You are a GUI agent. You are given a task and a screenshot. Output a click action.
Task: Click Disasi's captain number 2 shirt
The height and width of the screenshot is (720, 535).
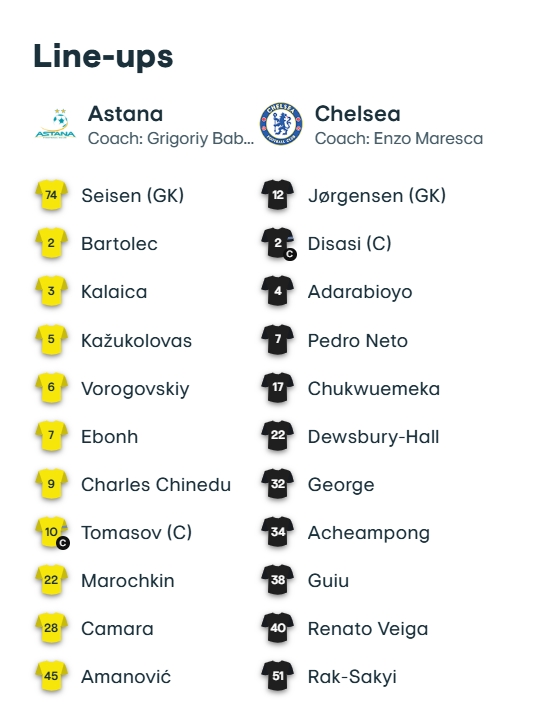coord(278,243)
